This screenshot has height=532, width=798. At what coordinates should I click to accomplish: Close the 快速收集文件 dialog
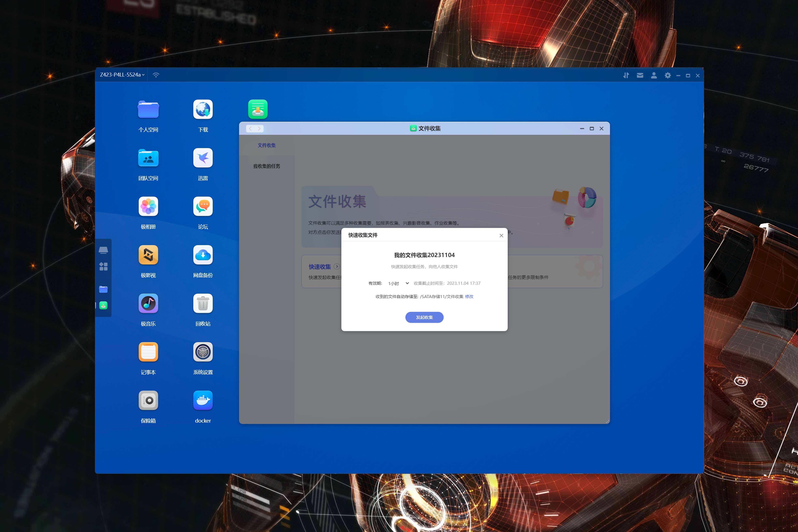click(x=501, y=235)
